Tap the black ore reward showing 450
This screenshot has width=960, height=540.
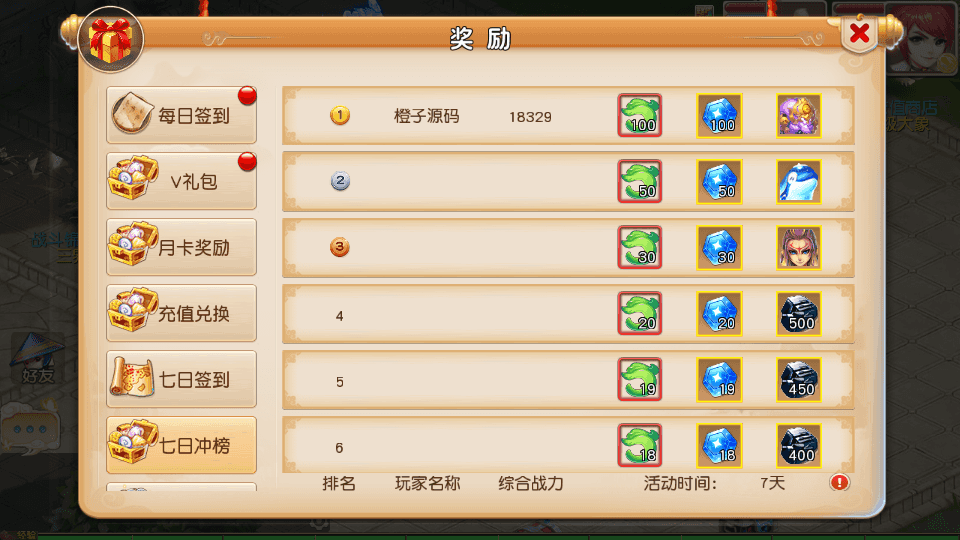(x=799, y=380)
